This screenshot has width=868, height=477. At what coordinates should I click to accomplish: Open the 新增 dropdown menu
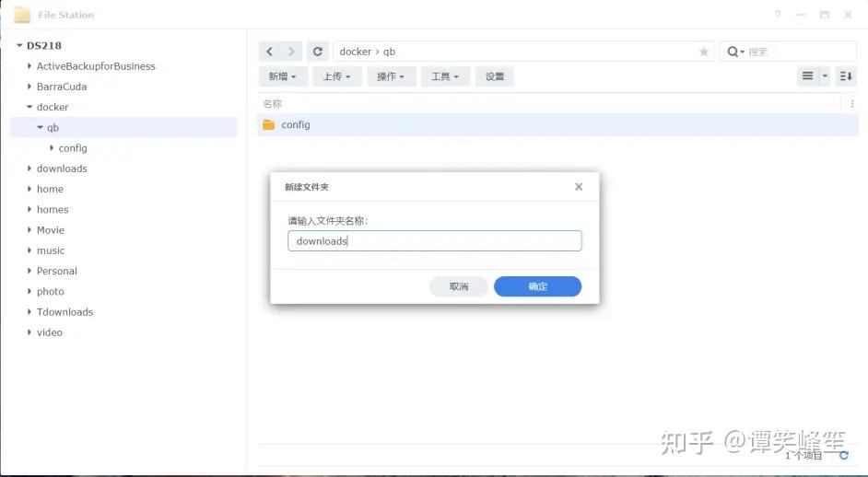[282, 76]
